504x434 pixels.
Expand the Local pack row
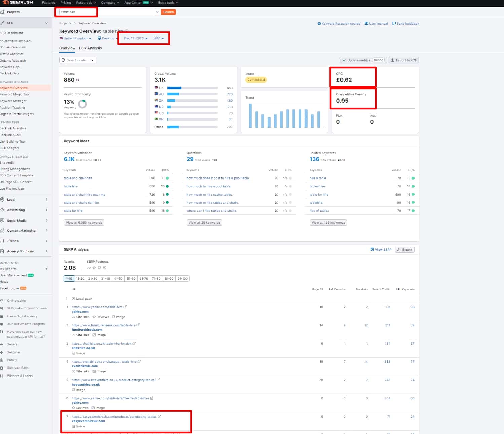point(67,299)
